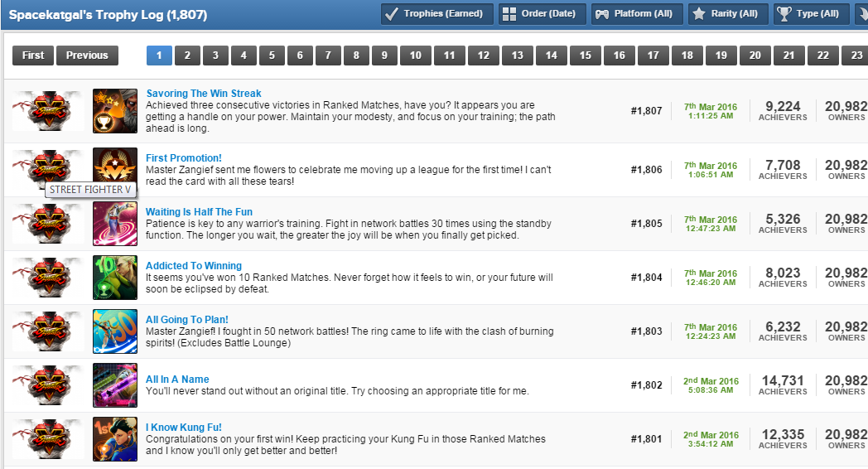The height and width of the screenshot is (469, 868).
Task: Open the Platform (All) filter dropdown
Action: (637, 14)
